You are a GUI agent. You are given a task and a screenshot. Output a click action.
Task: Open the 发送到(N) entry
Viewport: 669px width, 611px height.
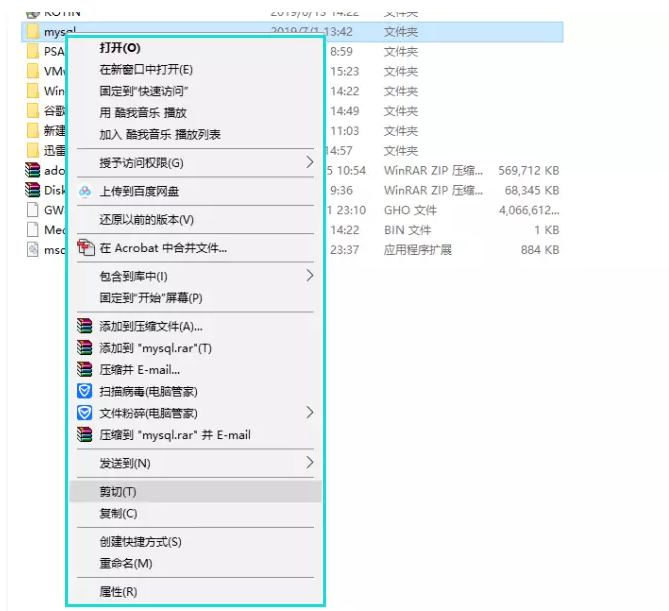pyautogui.click(x=125, y=463)
